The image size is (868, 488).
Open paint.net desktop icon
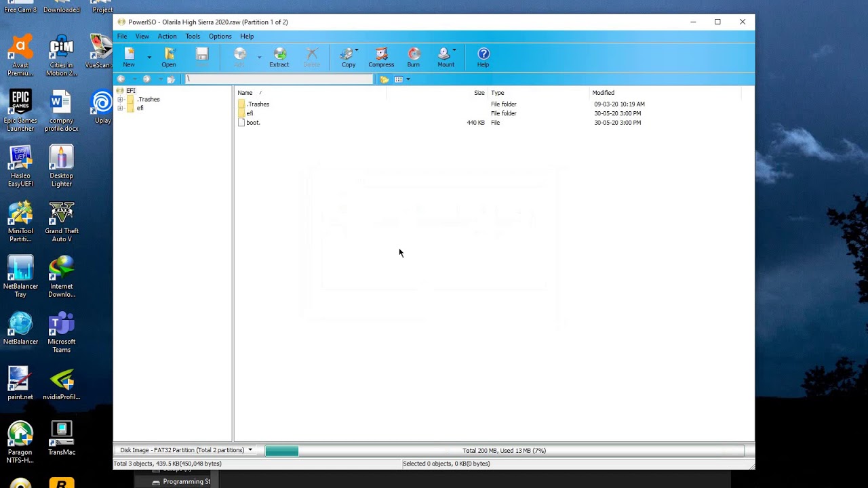(x=20, y=384)
